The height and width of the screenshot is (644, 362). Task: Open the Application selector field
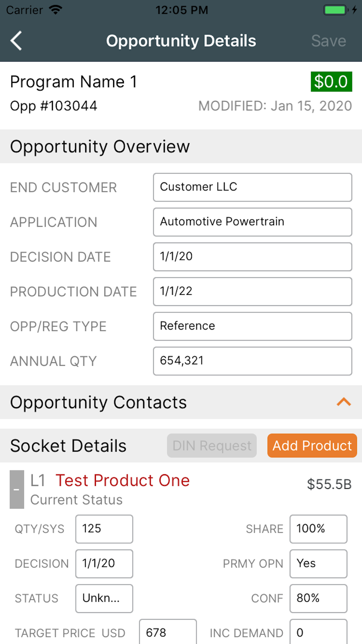coord(253,222)
